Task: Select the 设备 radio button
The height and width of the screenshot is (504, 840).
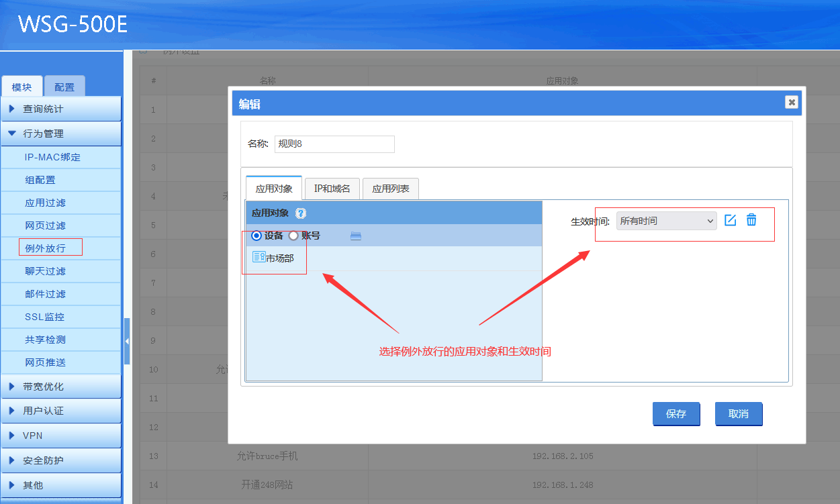Action: point(256,236)
